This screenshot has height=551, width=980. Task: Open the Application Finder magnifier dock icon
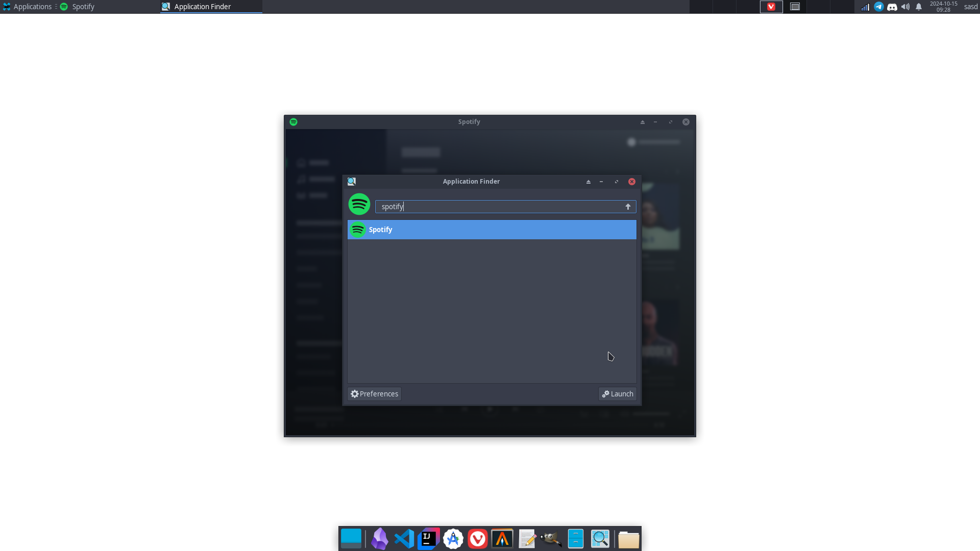(600, 539)
